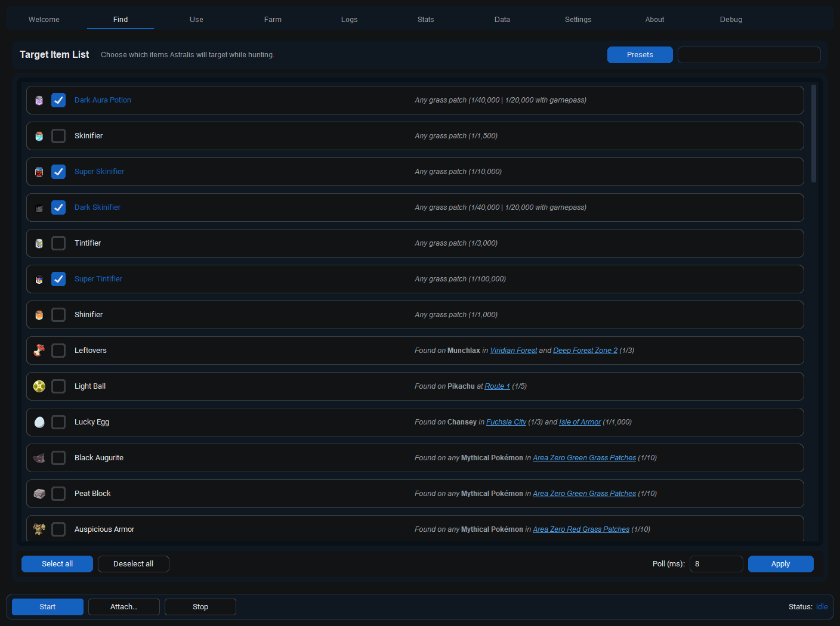Viewport: 840px width, 626px height.
Task: Click the Dark Skinifier item icon
Action: (39, 207)
